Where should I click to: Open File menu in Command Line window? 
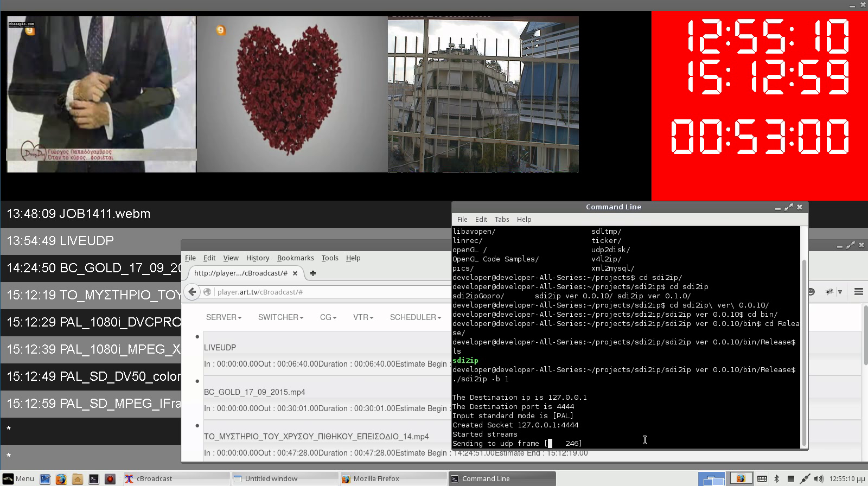(x=462, y=219)
